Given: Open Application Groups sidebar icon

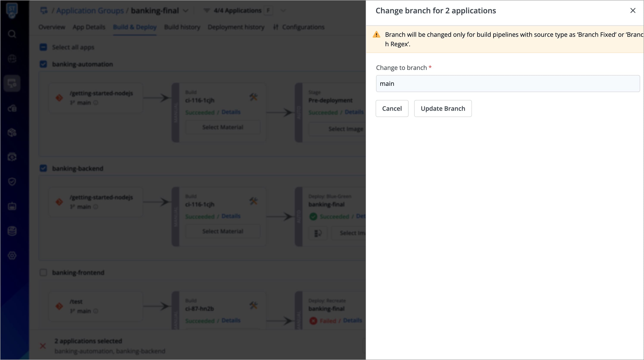Looking at the screenshot, I should pos(12,83).
